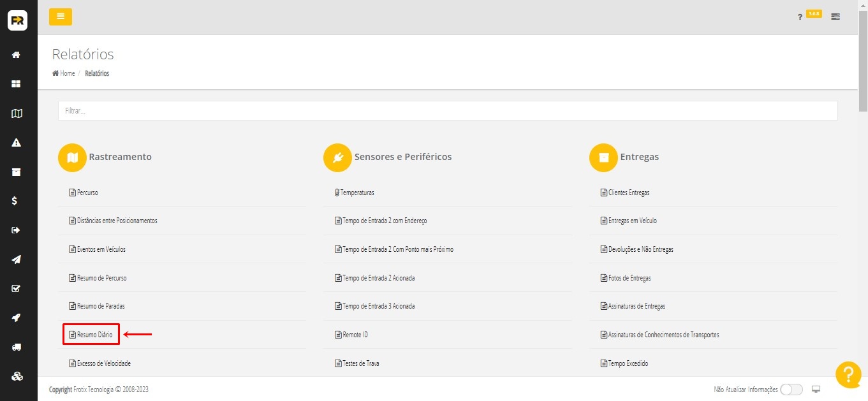Image resolution: width=868 pixels, height=401 pixels.
Task: Open the Resumo Diário report
Action: 94,335
